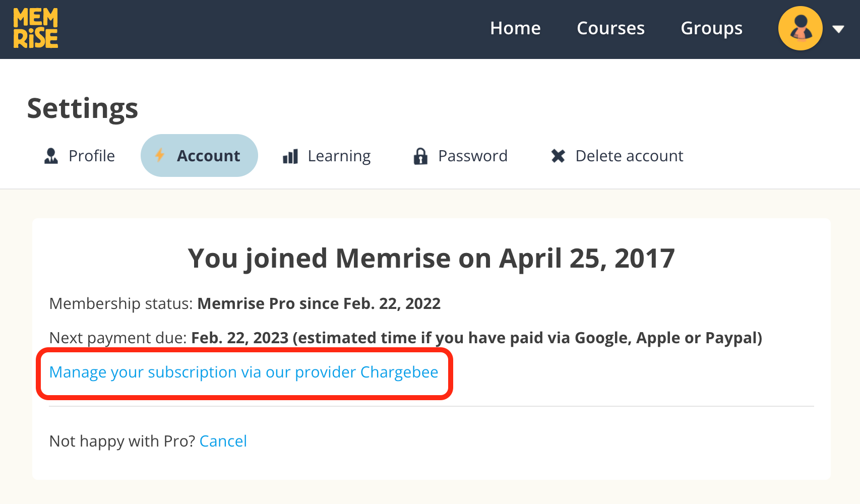Screen dimensions: 860x504
Task: Open the user avatar profile picture
Action: [800, 28]
